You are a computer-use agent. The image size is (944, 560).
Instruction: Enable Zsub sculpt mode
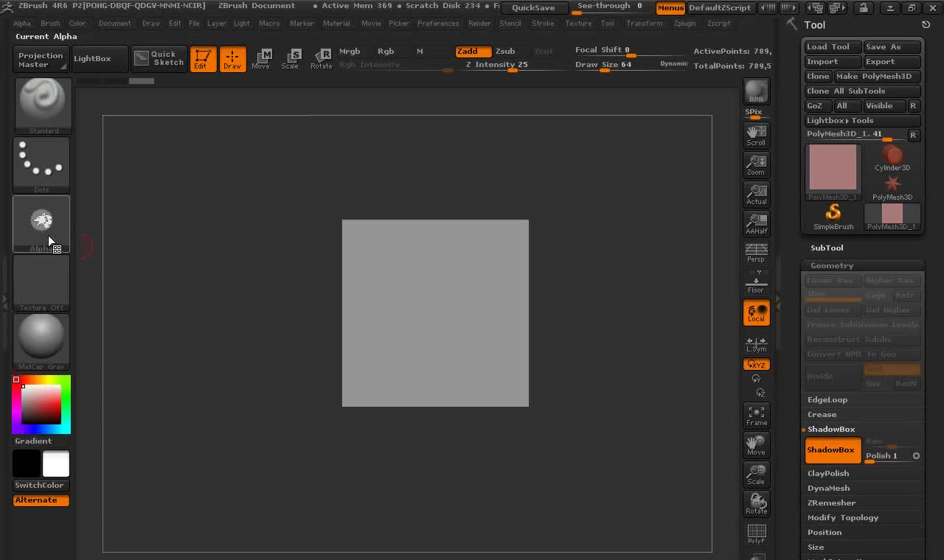(505, 51)
